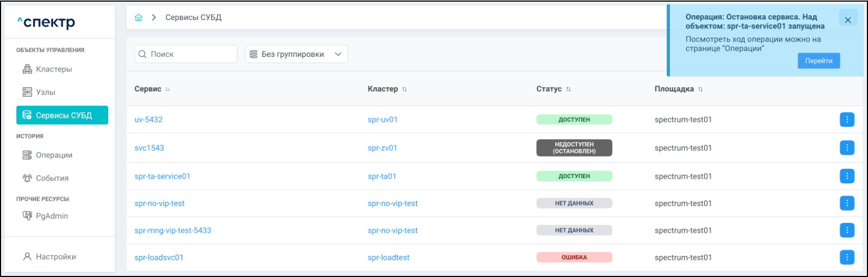868x277 pixels.
Task: Open the Операции history page
Action: (54, 155)
